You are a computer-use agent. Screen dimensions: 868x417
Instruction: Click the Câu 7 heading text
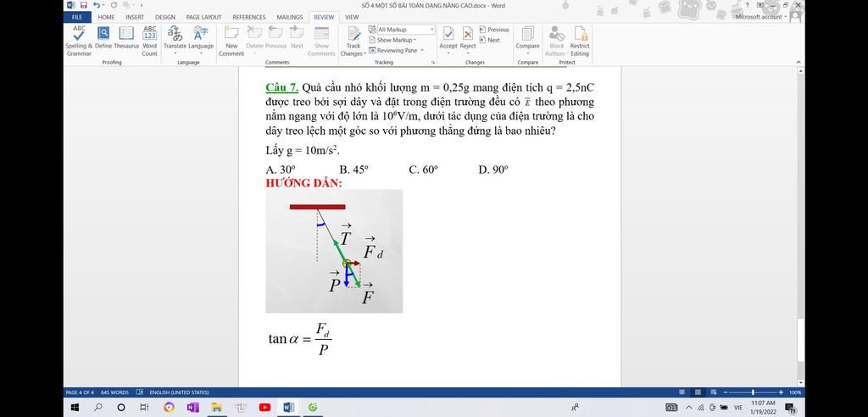tap(281, 87)
